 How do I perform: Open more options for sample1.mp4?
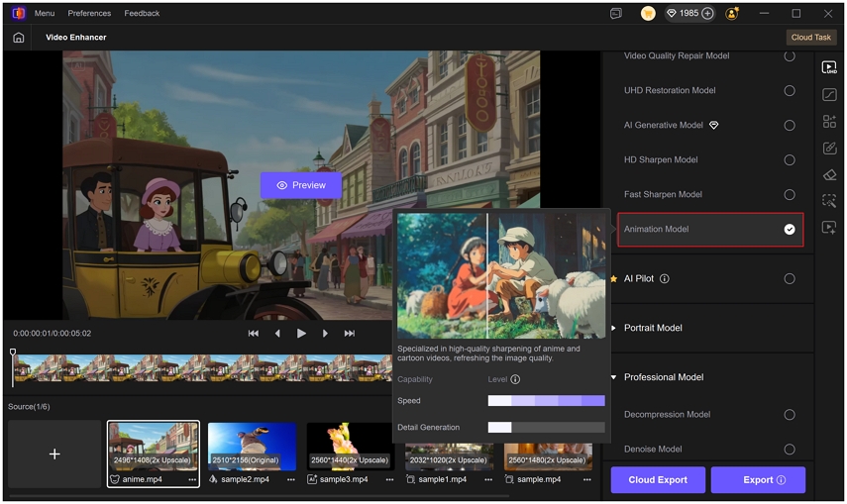tap(488, 479)
